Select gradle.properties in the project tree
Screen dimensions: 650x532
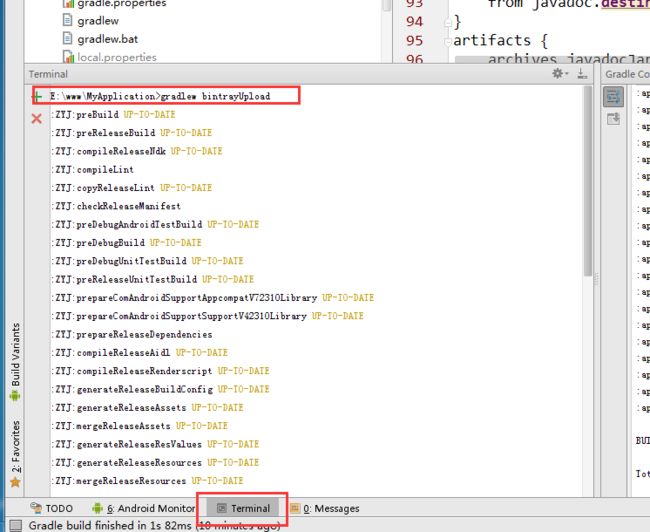(x=114, y=4)
